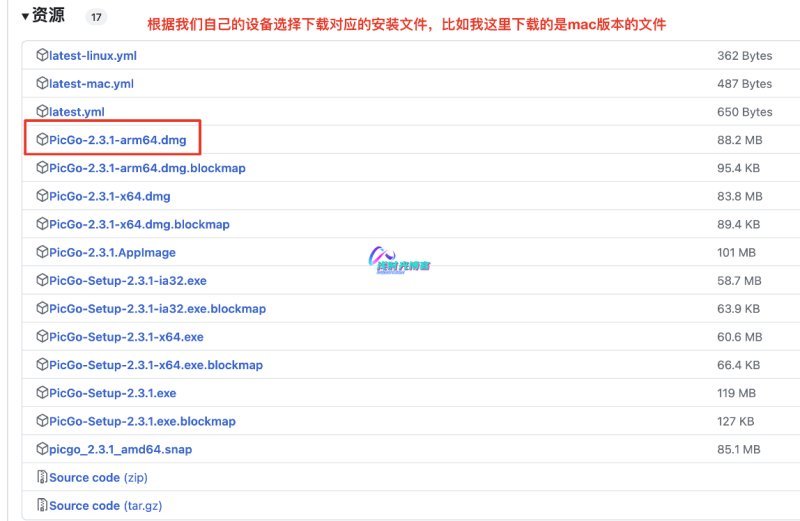Open PicGo-Setup-2.3.1-ia32.exe.blockmap link
The image size is (800, 521).
158,309
